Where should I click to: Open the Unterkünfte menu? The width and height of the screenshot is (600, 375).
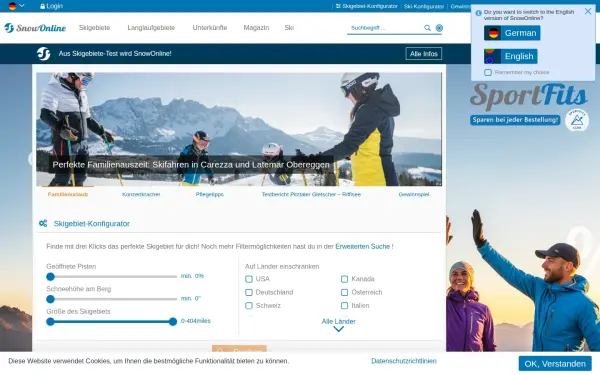(210, 28)
